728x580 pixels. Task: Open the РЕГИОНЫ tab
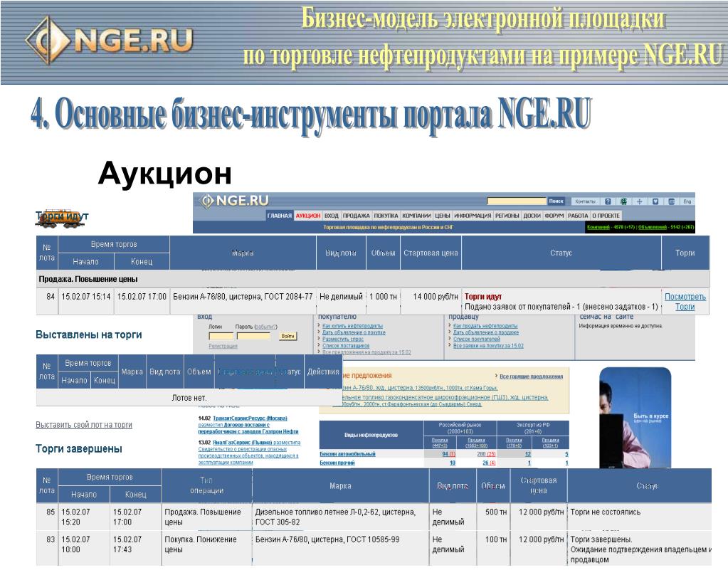pyautogui.click(x=507, y=216)
